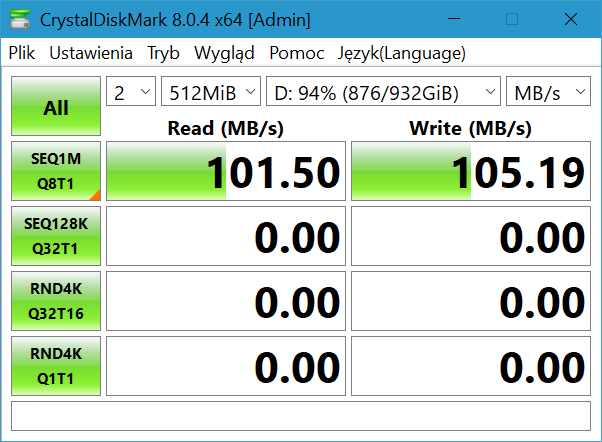The image size is (602, 442).
Task: Open the Ustawienia menu
Action: [91, 53]
